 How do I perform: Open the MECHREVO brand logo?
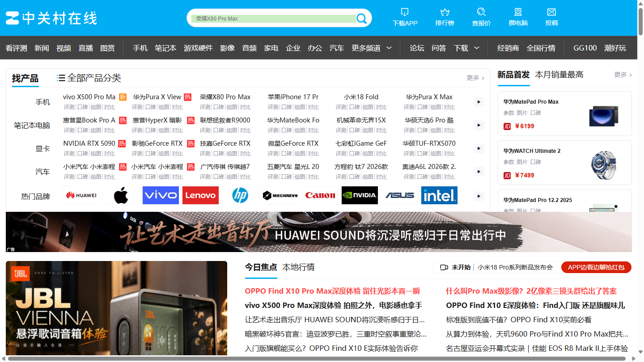[x=280, y=195]
